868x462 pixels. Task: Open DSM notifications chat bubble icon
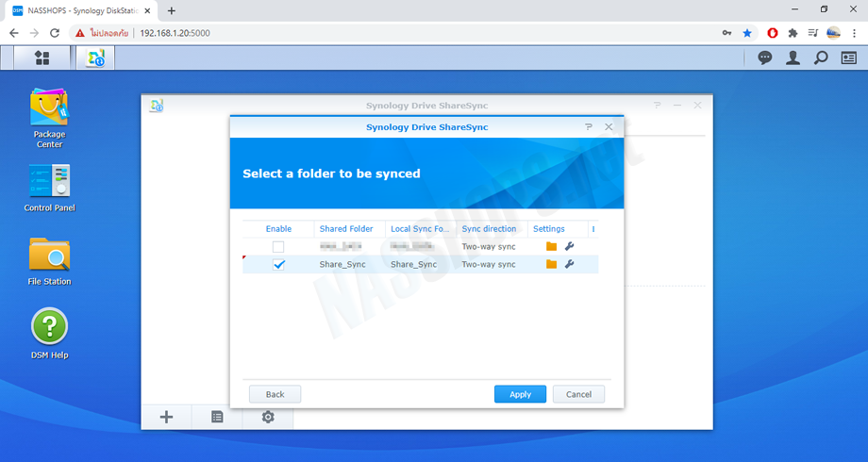765,58
